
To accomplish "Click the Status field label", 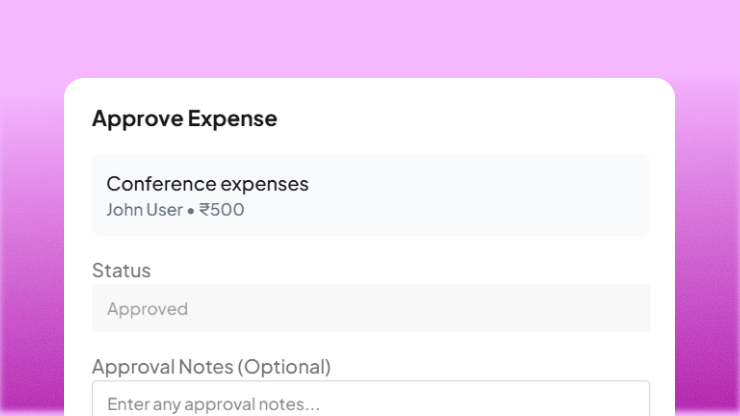I will [x=121, y=270].
